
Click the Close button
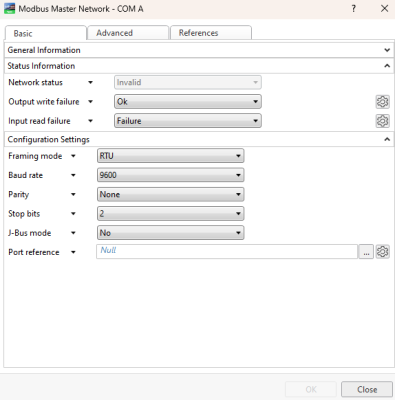click(x=367, y=389)
